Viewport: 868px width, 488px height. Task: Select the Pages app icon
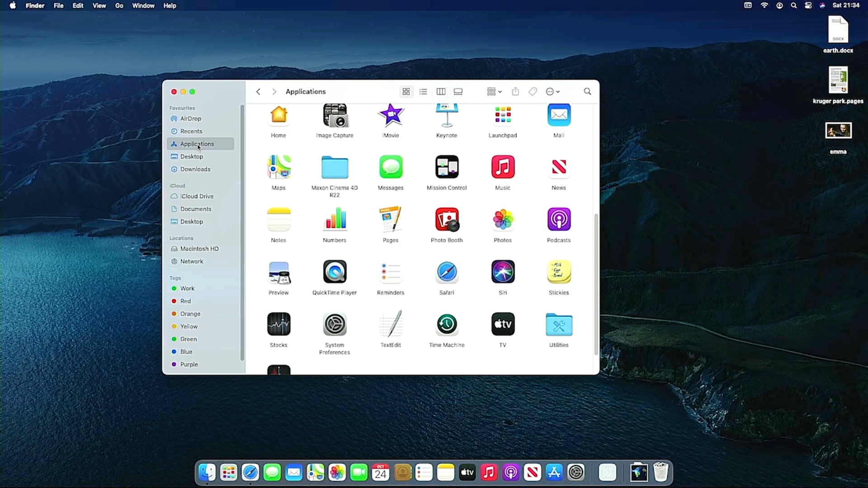(x=391, y=220)
